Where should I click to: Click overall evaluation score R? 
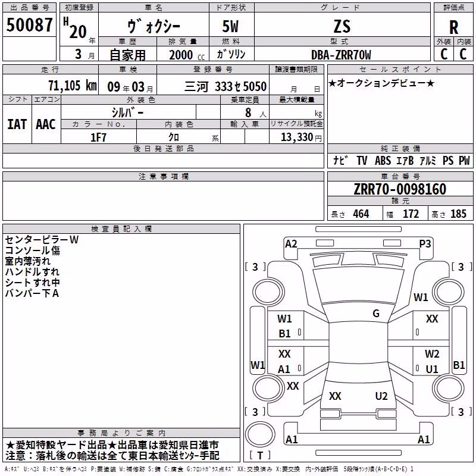[x=453, y=27]
